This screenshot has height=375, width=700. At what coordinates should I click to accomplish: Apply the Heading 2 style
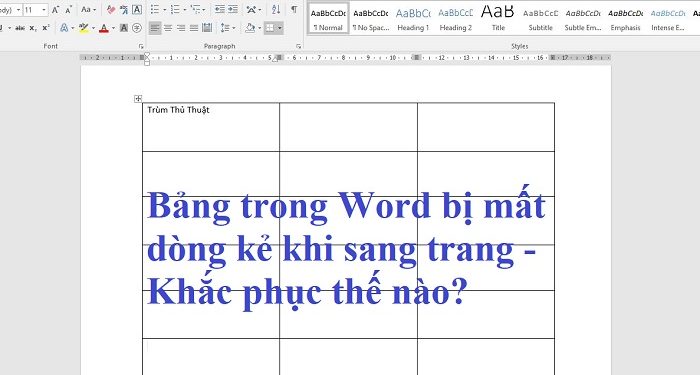455,18
